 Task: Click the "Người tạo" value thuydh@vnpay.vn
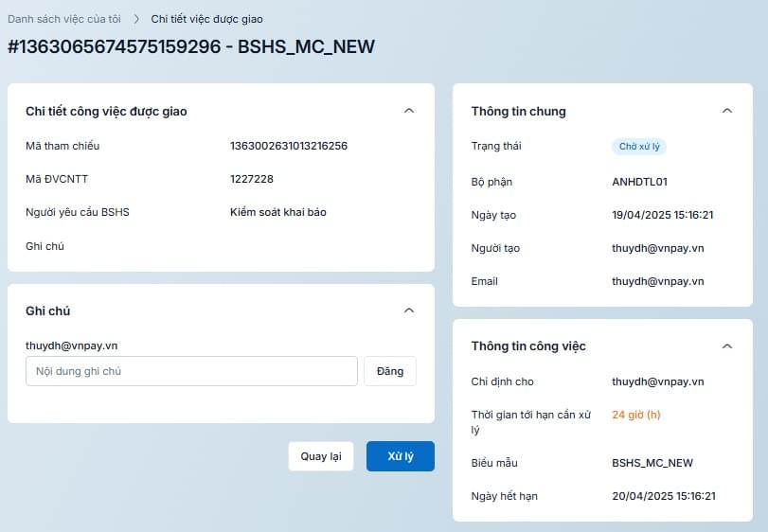(x=658, y=248)
